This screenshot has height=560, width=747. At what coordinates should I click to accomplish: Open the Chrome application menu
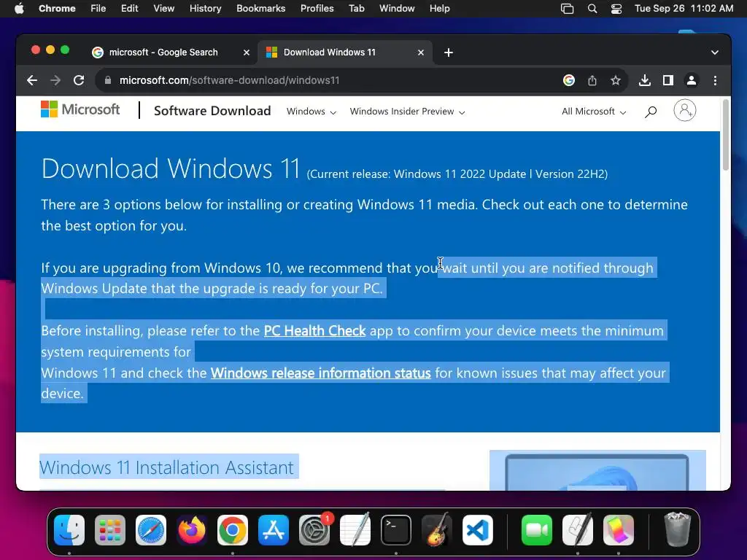click(x=57, y=9)
